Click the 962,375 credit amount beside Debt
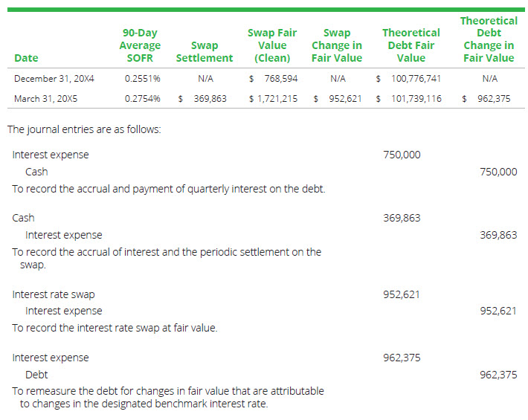528x420 pixels. pyautogui.click(x=498, y=375)
